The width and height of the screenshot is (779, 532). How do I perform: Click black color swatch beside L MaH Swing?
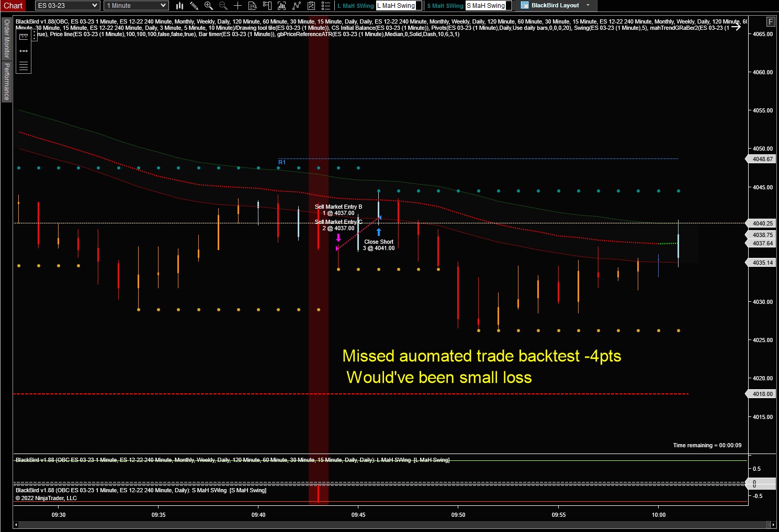[x=419, y=6]
